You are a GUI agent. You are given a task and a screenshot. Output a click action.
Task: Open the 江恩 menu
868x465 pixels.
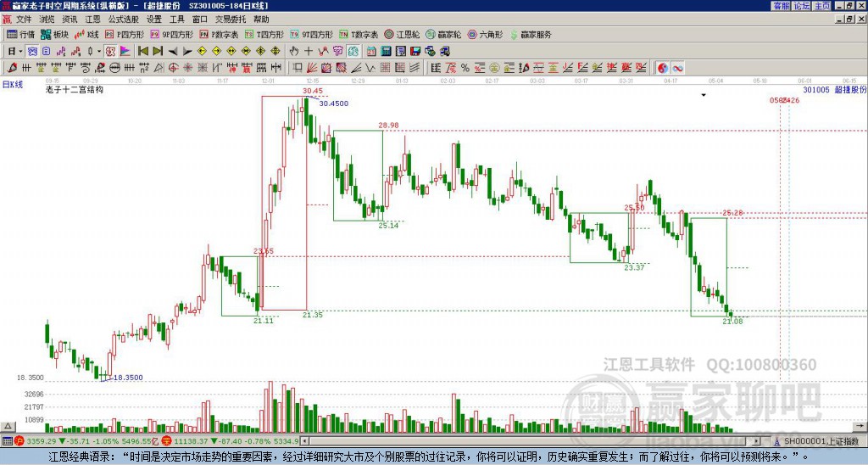(x=92, y=20)
